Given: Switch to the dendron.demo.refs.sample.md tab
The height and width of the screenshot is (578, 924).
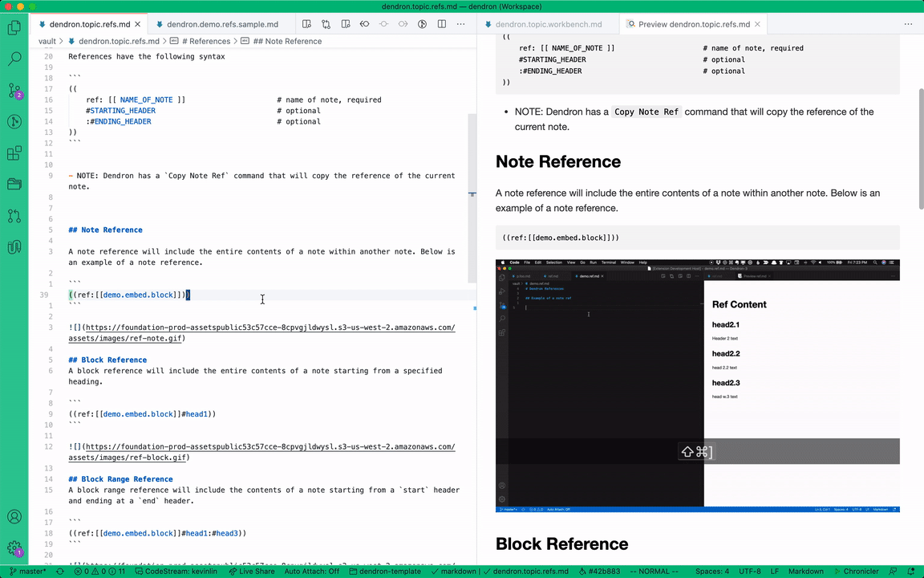Looking at the screenshot, I should [222, 24].
